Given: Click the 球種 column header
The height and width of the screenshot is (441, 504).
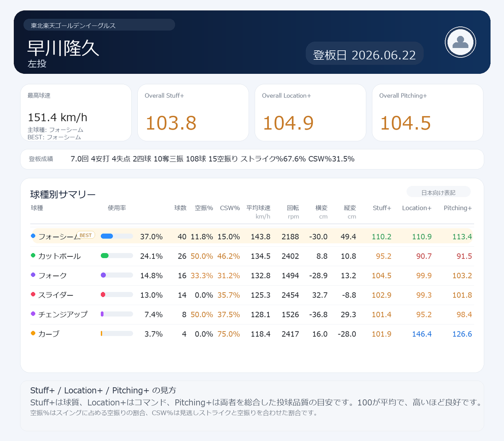Looking at the screenshot, I should [37, 208].
